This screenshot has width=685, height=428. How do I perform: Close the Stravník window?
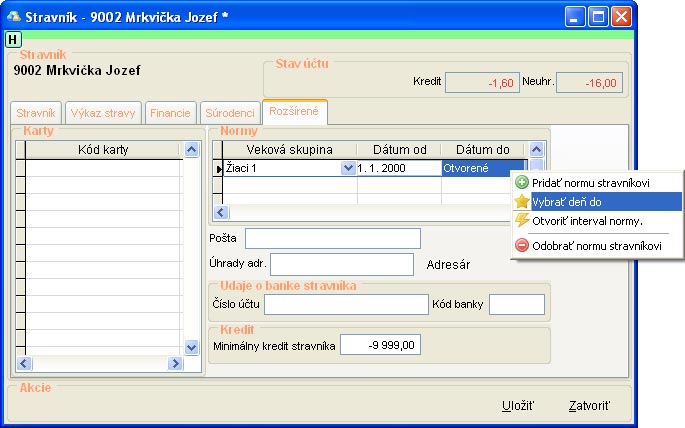(621, 17)
